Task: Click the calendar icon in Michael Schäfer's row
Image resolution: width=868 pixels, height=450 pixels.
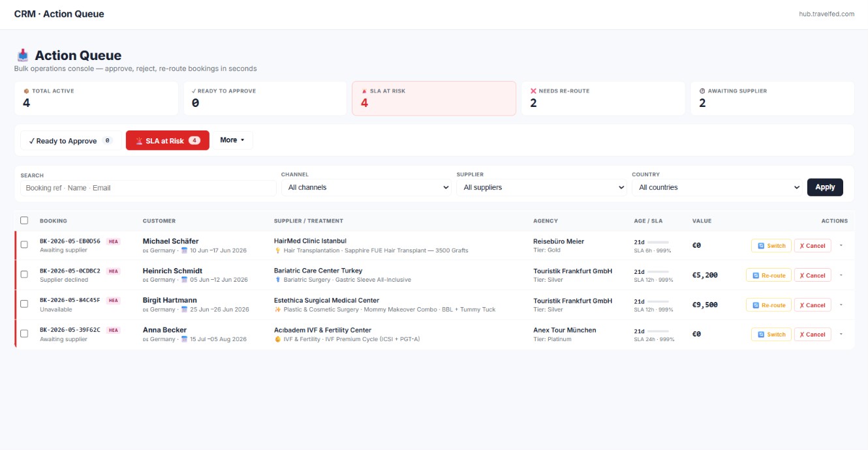Action: tap(184, 250)
